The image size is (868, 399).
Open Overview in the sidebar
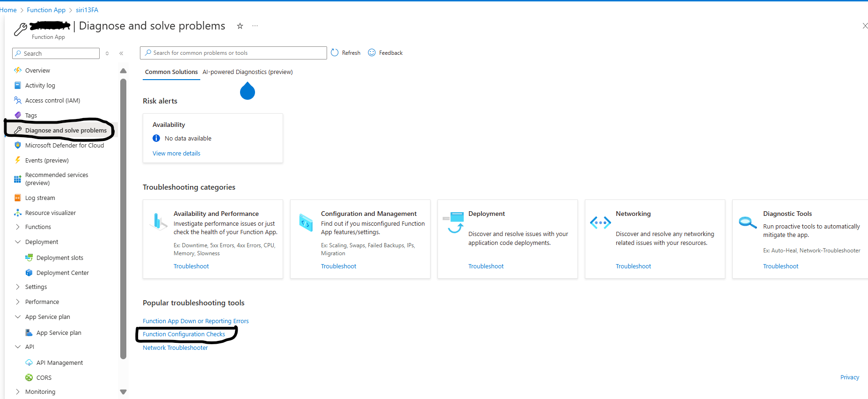pyautogui.click(x=37, y=70)
